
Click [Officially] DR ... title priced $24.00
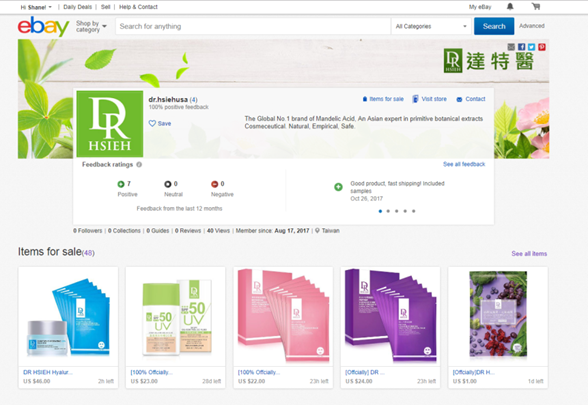[364, 372]
